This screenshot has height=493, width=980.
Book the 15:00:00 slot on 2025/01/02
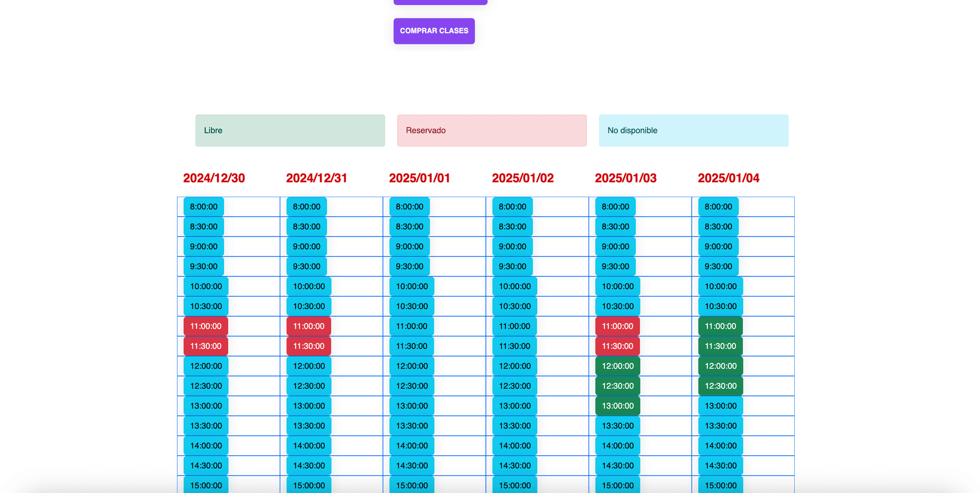tap(514, 485)
